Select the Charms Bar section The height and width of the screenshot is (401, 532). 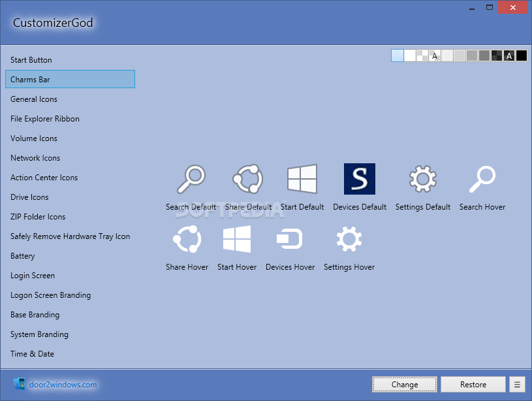(70, 79)
